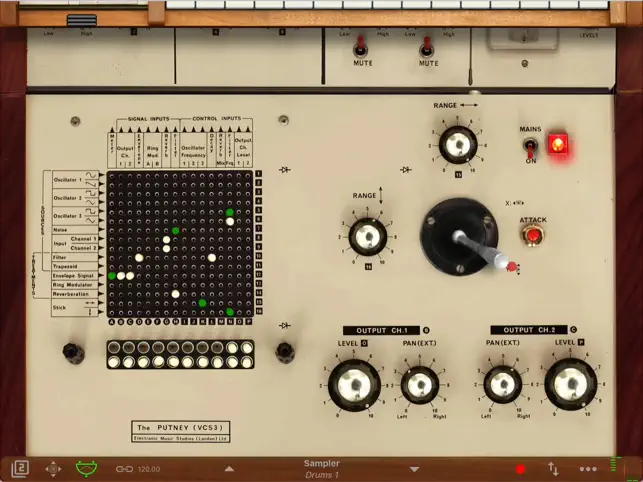Click the 120.00 tempo value
Screen dimensions: 643x482
point(149,469)
